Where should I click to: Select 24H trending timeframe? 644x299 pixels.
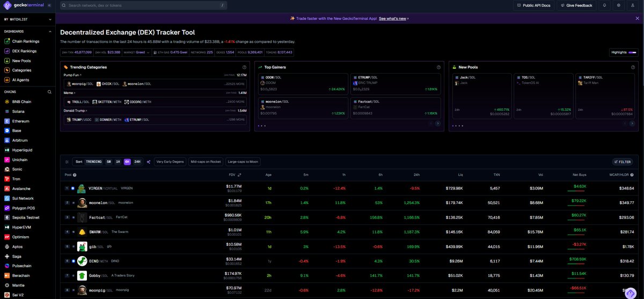point(137,162)
